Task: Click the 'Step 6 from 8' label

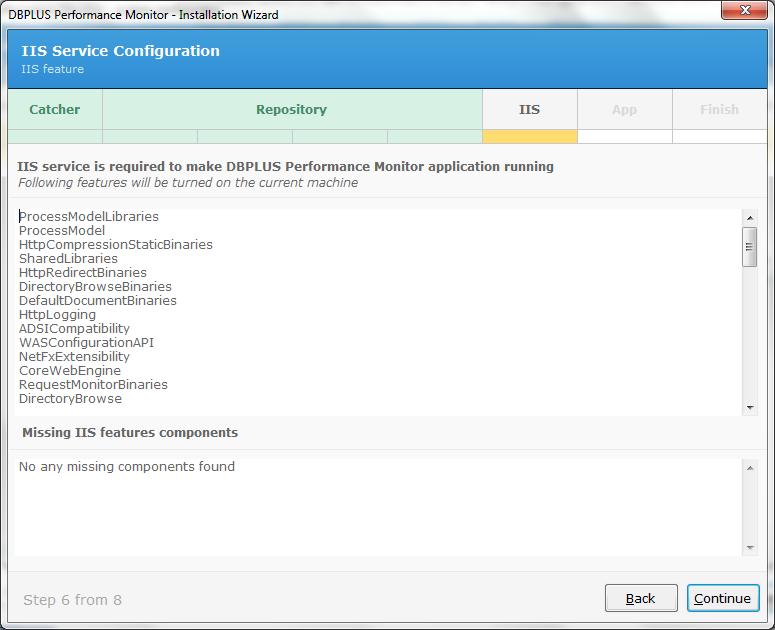Action: pos(72,600)
